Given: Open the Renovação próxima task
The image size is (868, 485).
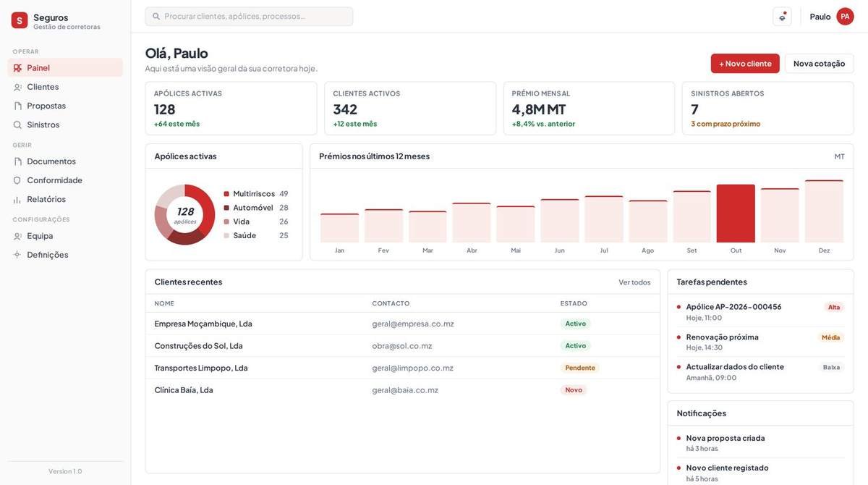Looking at the screenshot, I should (723, 337).
